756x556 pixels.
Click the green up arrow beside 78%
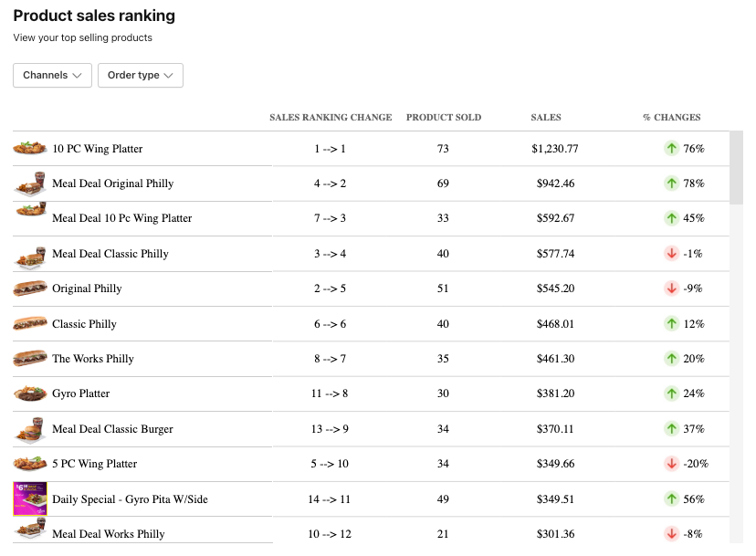coord(671,184)
